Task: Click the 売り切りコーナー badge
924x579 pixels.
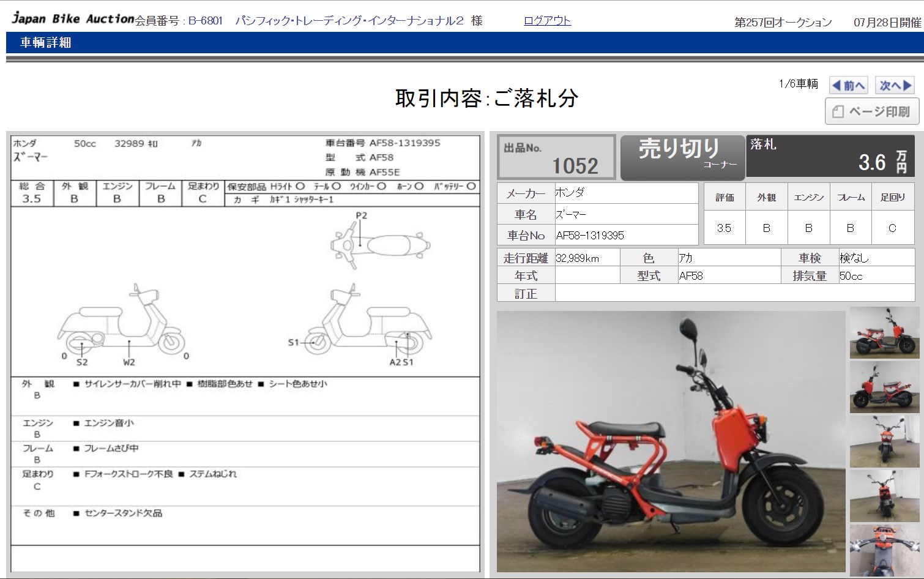Action: tap(682, 157)
